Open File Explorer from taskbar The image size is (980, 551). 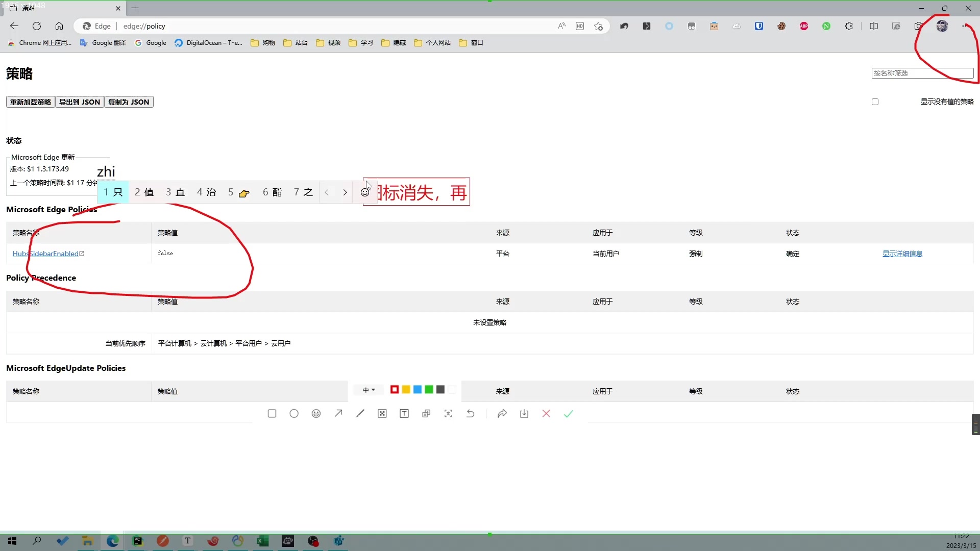point(87,541)
